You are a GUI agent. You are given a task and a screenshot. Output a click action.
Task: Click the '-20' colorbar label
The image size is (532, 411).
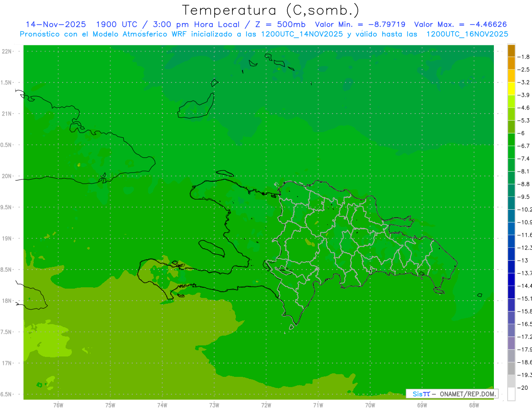tap(523, 388)
